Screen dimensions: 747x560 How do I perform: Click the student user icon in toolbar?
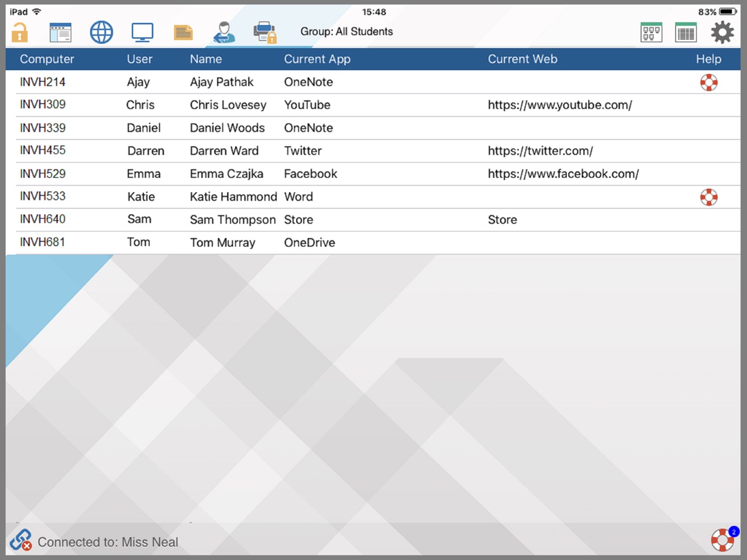224,32
